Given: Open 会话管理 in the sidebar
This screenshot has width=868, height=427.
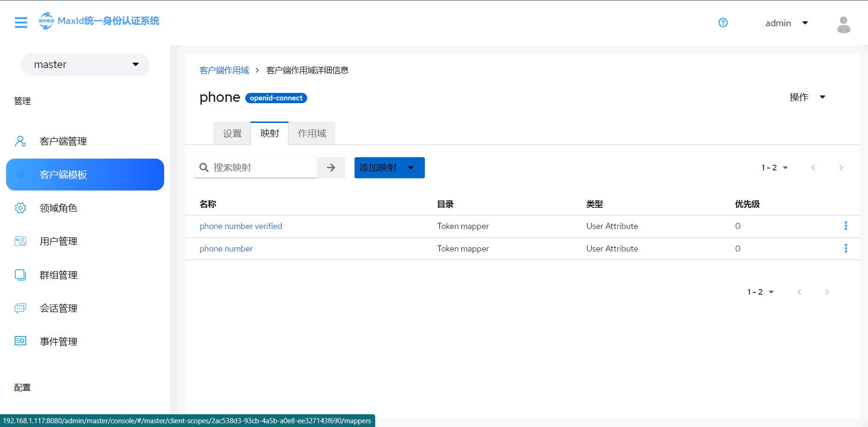Looking at the screenshot, I should (85, 308).
